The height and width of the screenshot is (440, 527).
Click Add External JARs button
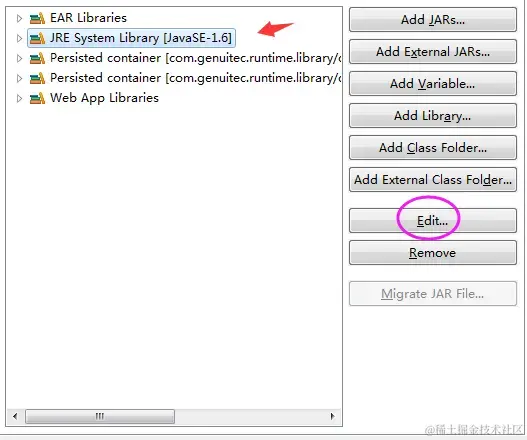(x=433, y=51)
